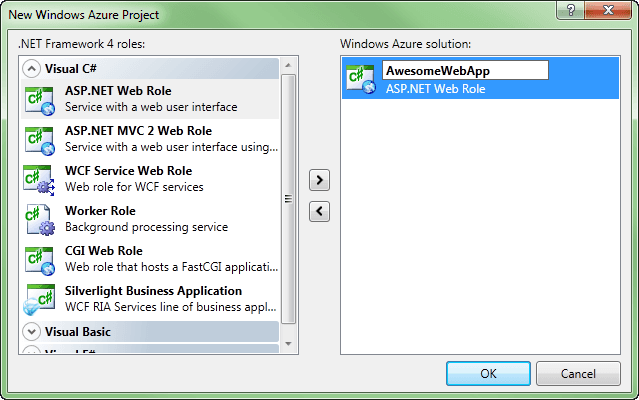Cancel the New Windows Azure Project dialog
This screenshot has width=639, height=400.
578,373
